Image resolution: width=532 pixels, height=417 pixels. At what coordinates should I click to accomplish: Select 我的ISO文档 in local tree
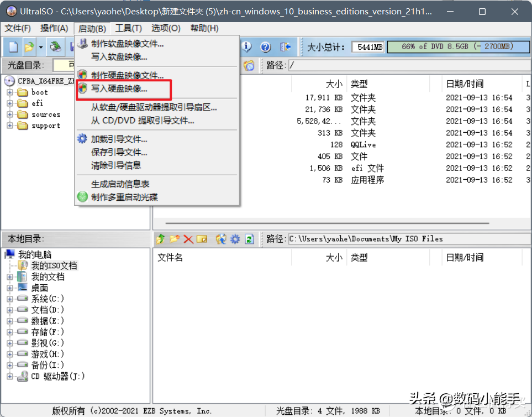coord(54,265)
